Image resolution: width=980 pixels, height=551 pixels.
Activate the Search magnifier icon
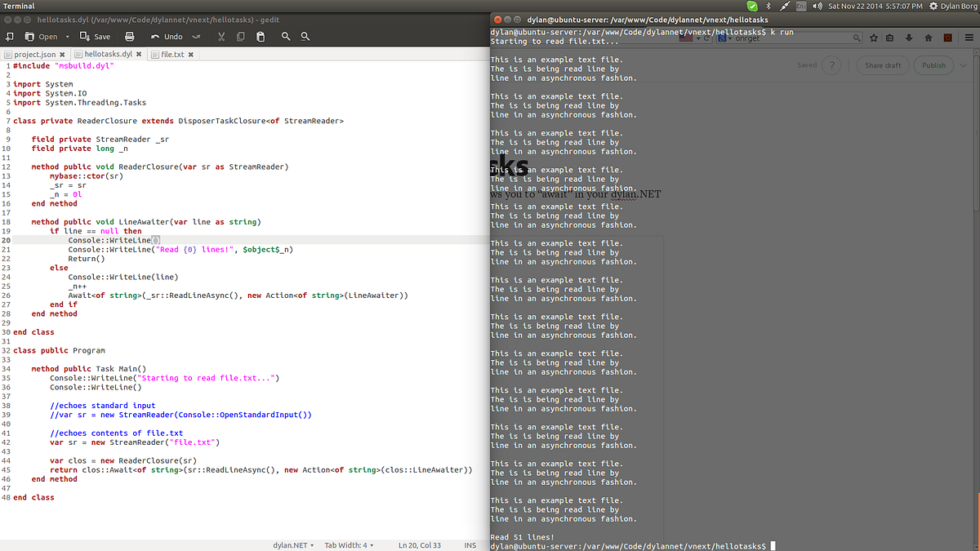click(x=285, y=36)
